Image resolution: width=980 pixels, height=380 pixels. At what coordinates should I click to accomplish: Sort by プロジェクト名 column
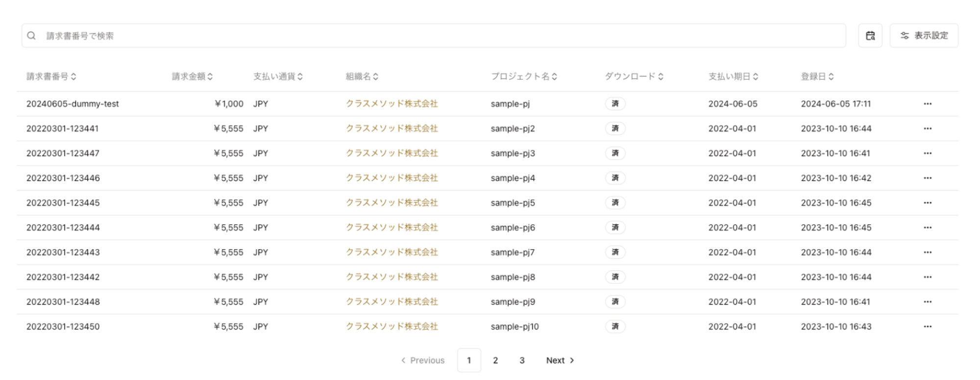point(524,76)
